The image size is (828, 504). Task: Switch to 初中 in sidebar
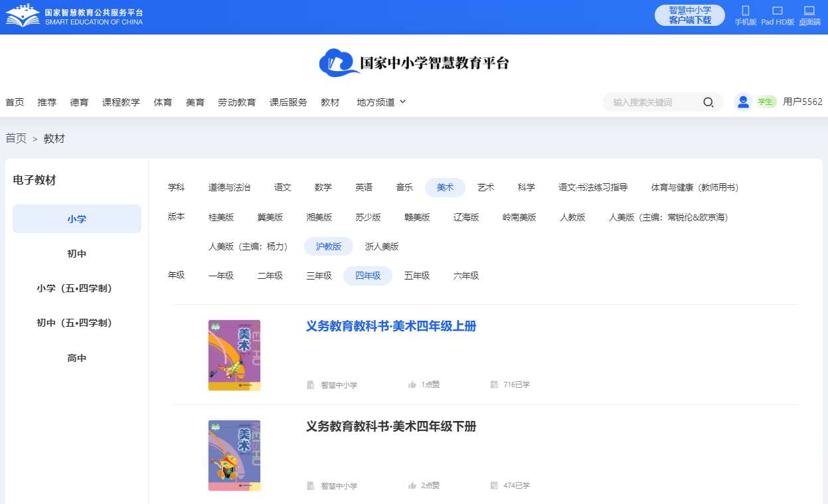(x=77, y=254)
